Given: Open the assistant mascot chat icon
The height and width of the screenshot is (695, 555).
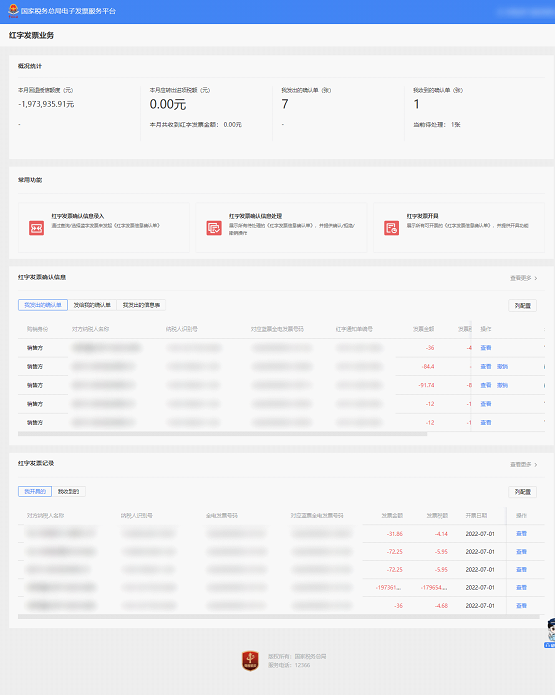Looking at the screenshot, I should (551, 633).
